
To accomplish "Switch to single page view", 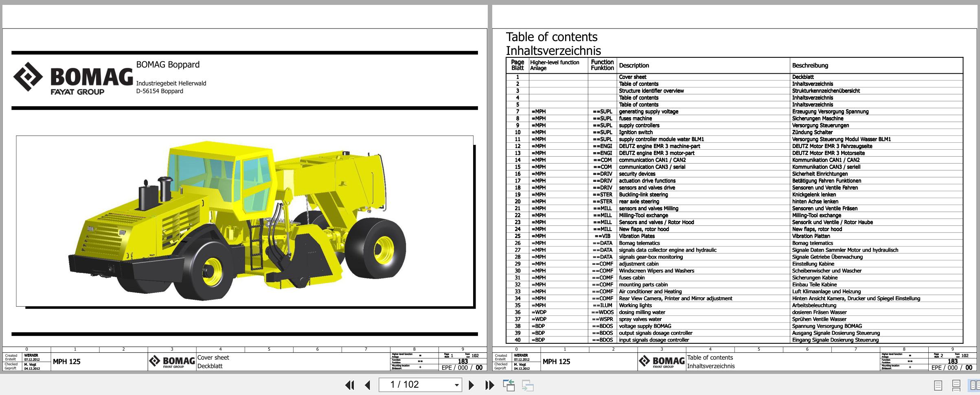I will point(938,385).
